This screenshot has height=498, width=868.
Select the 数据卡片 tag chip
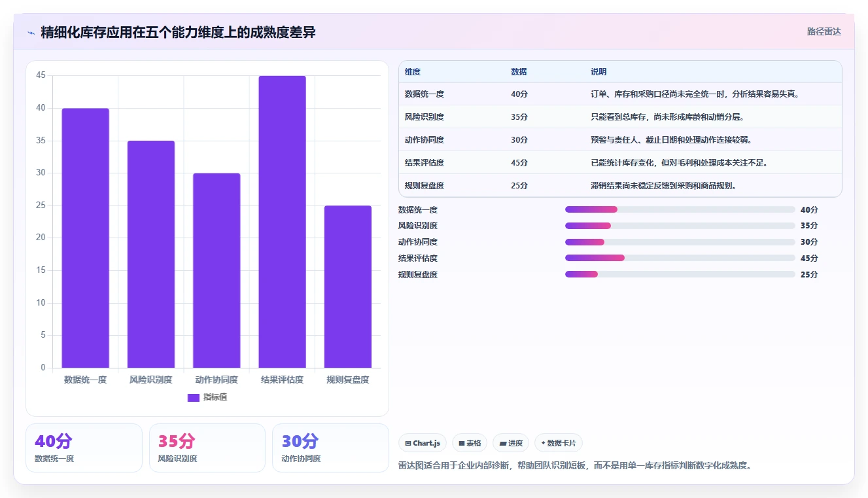point(558,443)
